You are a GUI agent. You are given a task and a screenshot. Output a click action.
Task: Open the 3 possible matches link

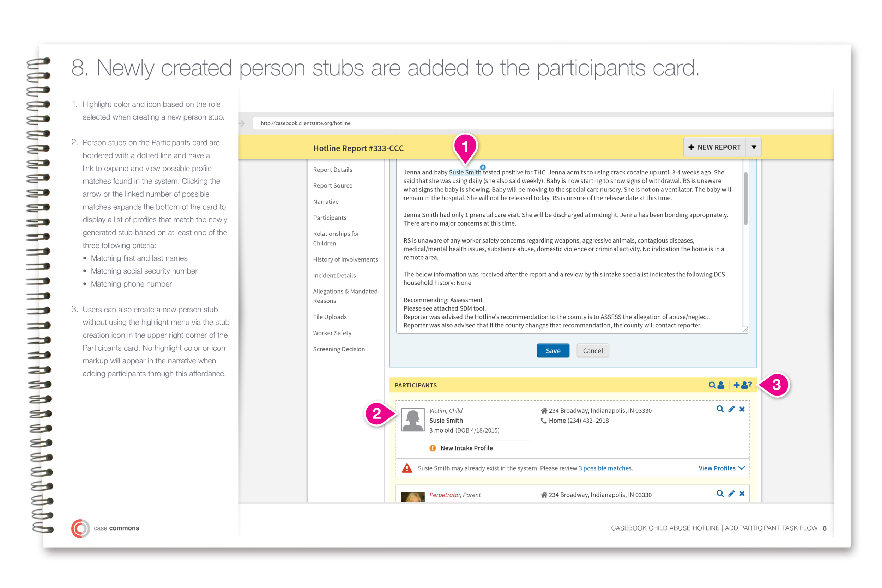click(x=605, y=468)
